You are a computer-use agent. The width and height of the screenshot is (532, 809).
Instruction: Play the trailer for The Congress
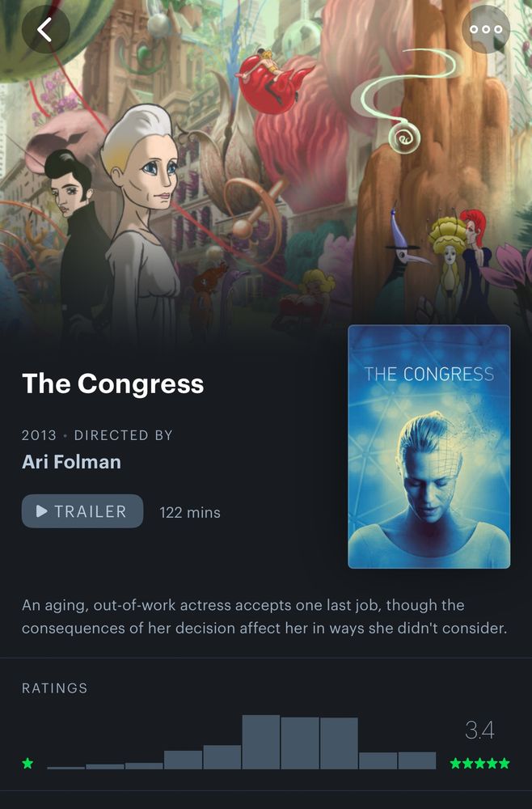point(82,511)
